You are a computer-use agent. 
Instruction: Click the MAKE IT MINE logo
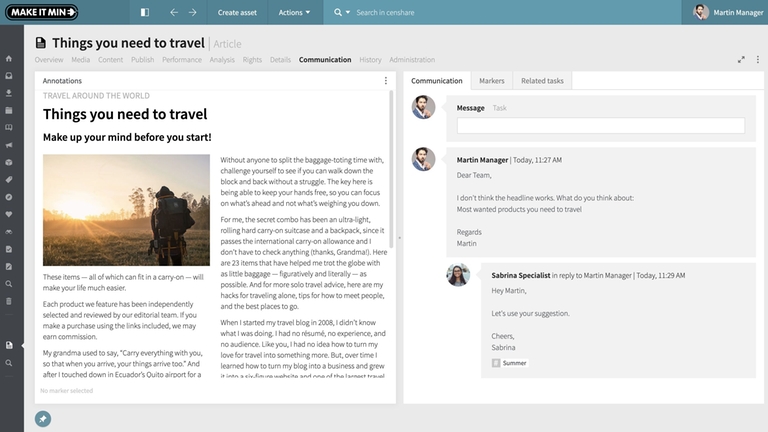(42, 12)
